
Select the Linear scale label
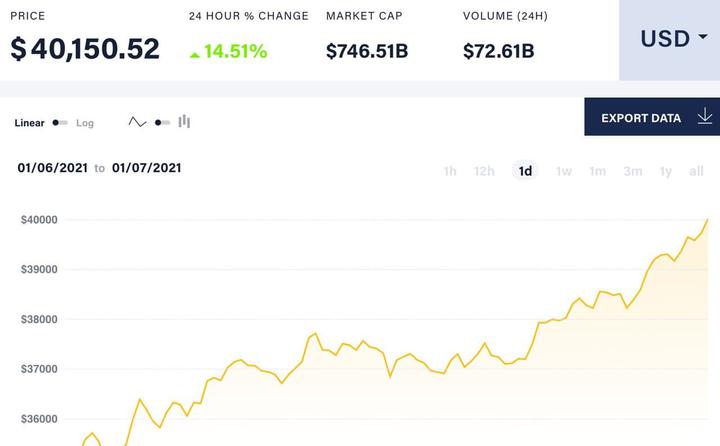tap(29, 123)
